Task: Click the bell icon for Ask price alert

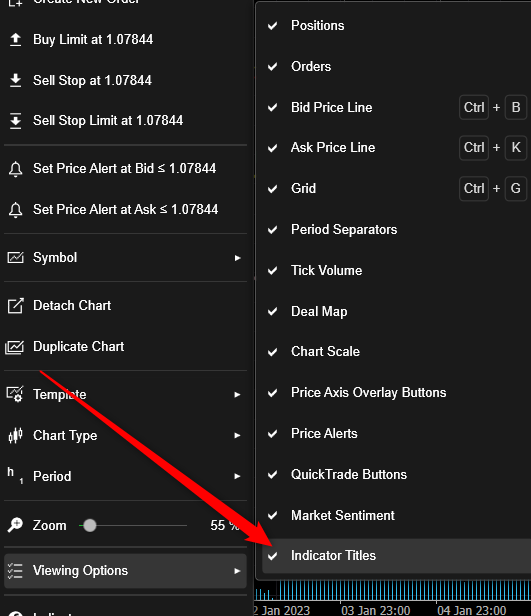Action: (15, 210)
